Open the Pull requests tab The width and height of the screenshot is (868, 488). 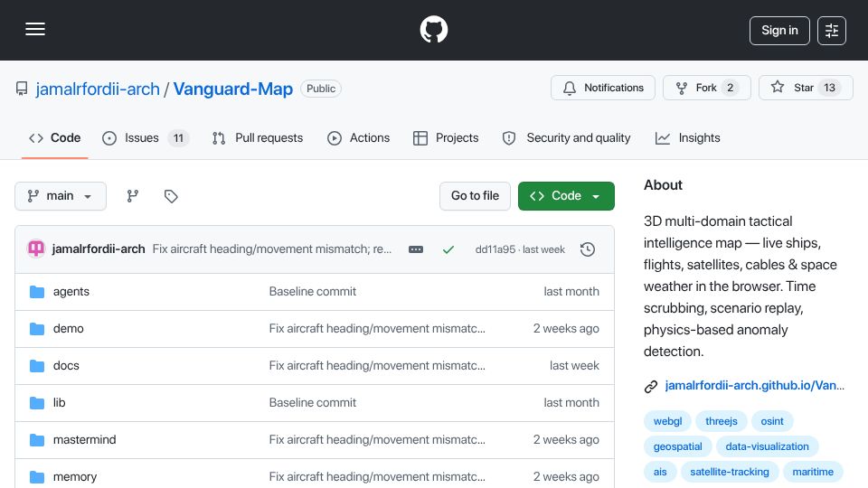point(258,137)
